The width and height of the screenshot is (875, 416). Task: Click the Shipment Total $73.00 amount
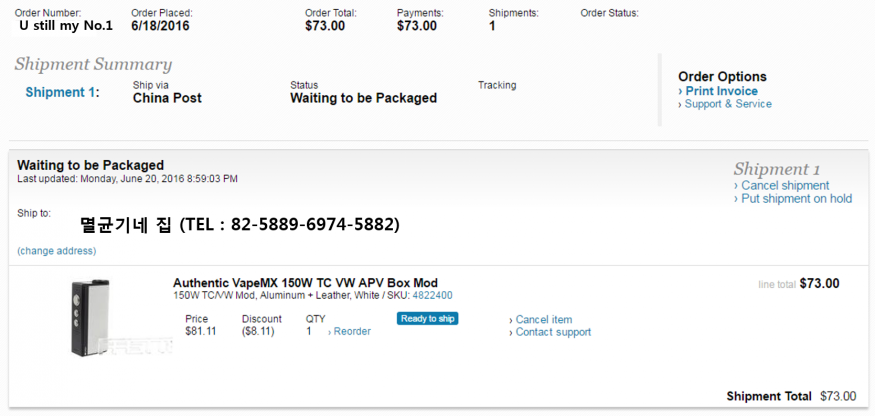[839, 396]
